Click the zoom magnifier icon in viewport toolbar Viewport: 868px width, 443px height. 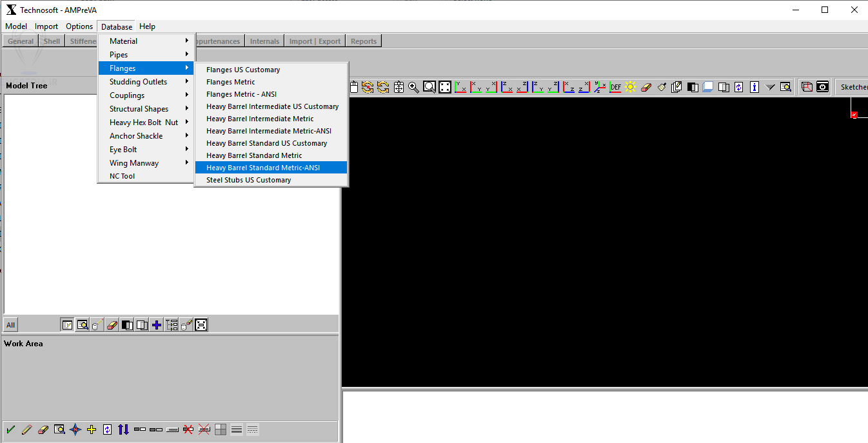[414, 87]
